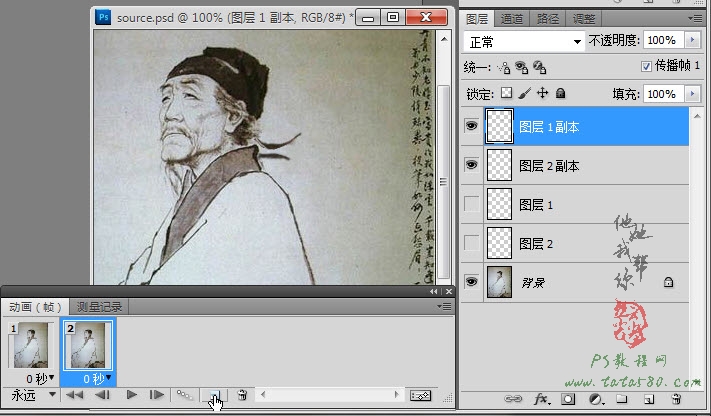Lock layer position icon

click(542, 93)
